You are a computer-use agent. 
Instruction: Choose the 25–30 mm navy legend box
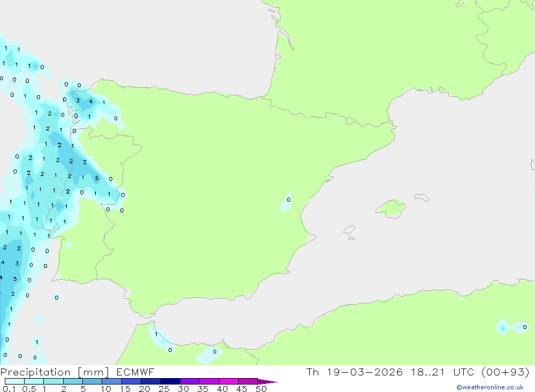pyautogui.click(x=170, y=381)
